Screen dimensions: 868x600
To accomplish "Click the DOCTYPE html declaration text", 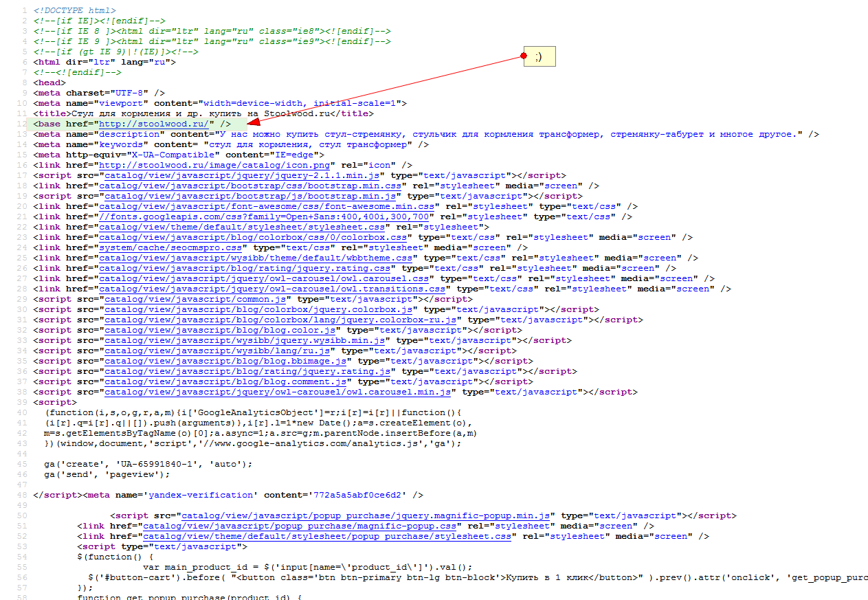I will (74, 10).
